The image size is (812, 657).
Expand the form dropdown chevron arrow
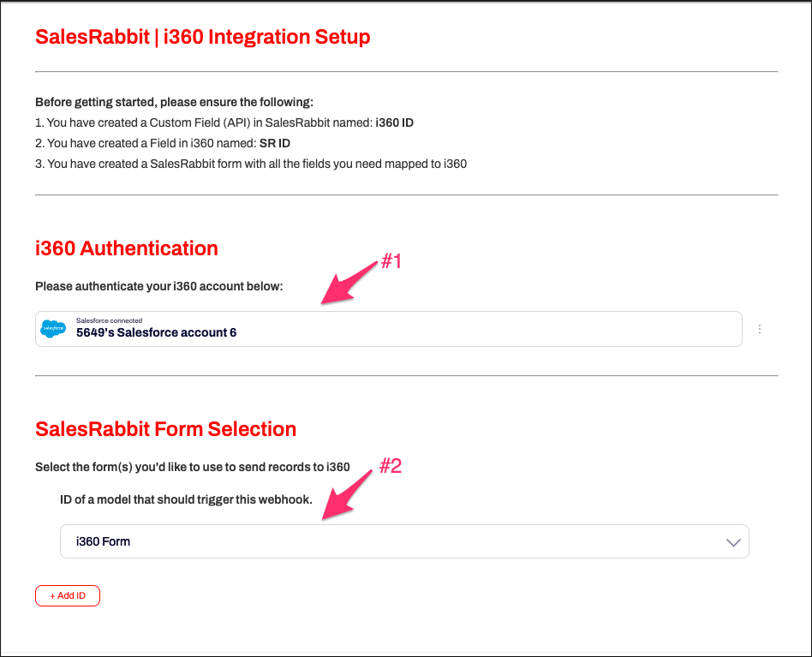(733, 542)
